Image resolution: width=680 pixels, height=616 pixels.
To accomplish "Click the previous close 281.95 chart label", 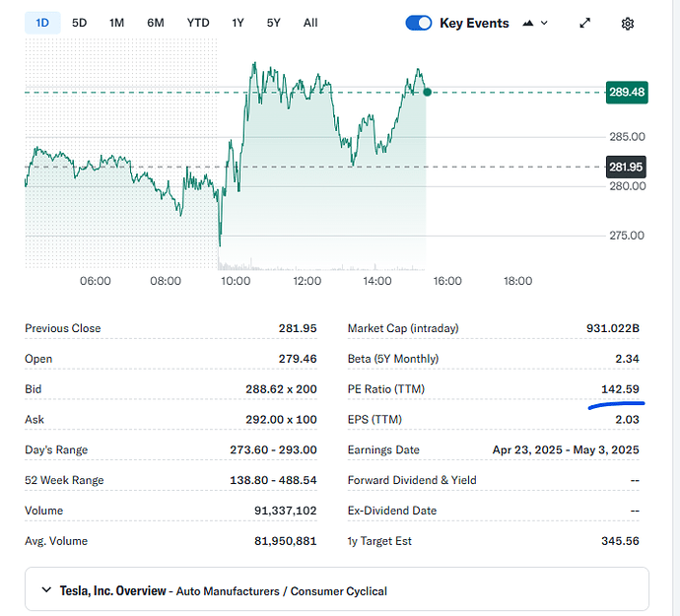I will click(x=626, y=167).
